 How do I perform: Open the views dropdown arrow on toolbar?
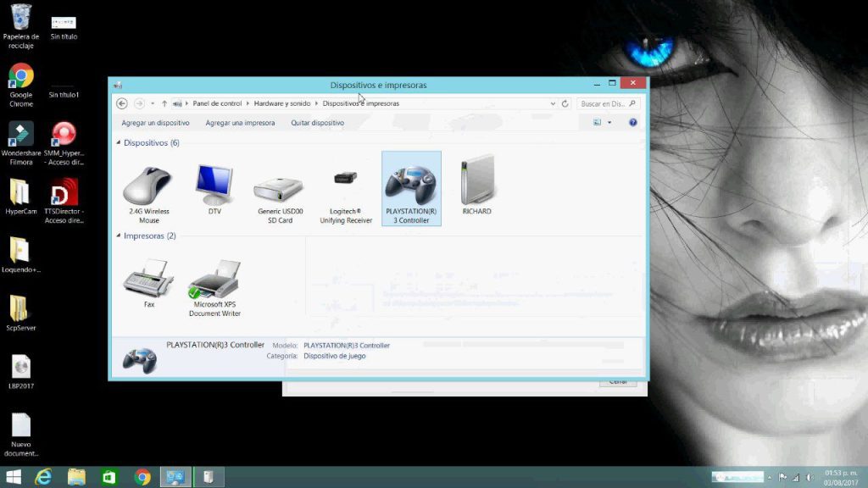(x=609, y=122)
